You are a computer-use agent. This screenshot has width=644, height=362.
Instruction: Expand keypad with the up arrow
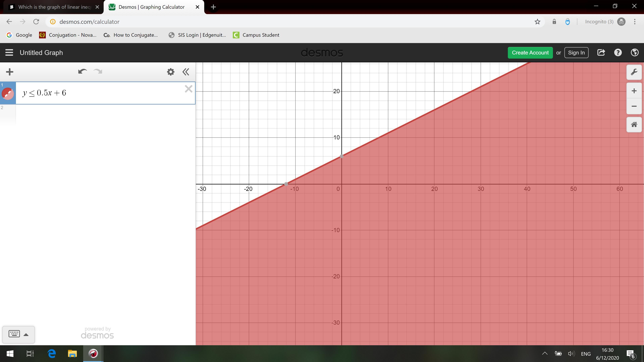(x=26, y=335)
